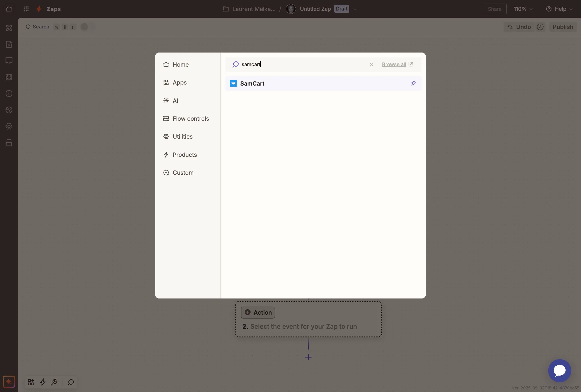Viewport: 581px width, 392px height.
Task: Click the Action step badge
Action: (x=258, y=313)
